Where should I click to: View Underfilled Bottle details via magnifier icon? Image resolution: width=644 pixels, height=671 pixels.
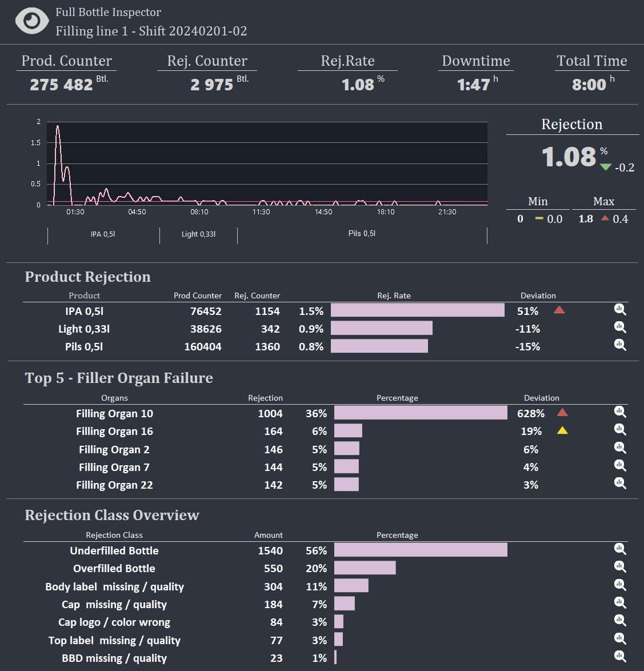click(620, 549)
